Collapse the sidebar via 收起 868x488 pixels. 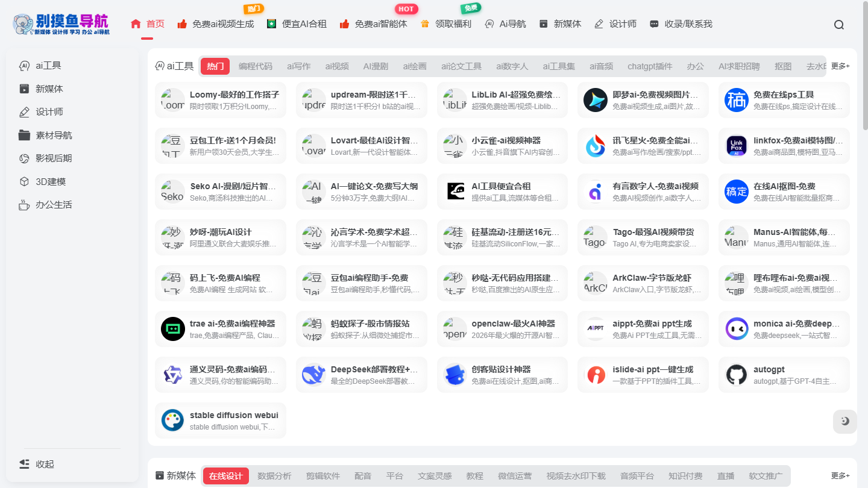click(37, 464)
